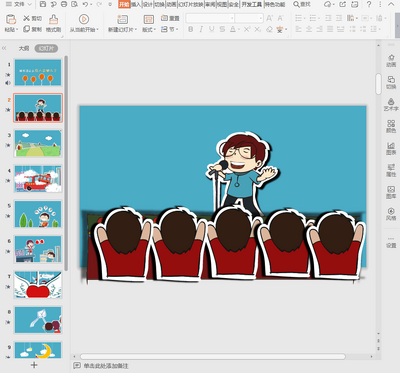
Task: Expand the bullet list dropdown
Action: pos(305,18)
